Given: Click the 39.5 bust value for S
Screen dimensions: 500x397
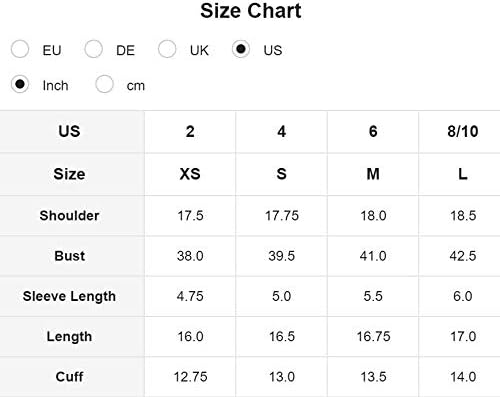Looking at the screenshot, I should pos(282,256).
